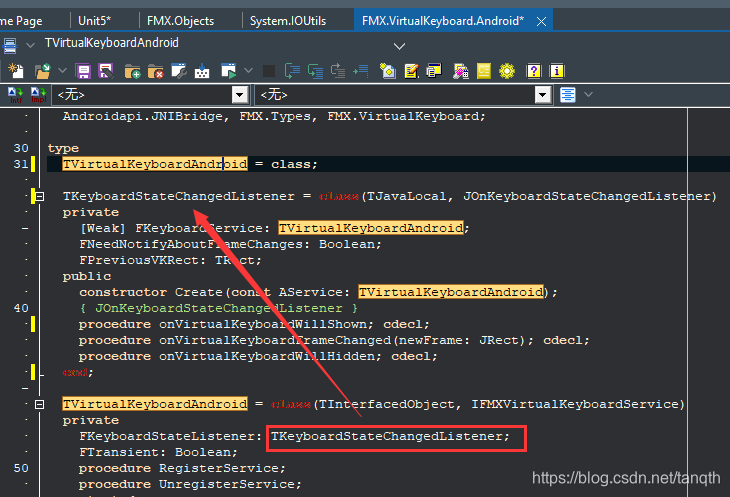Click 'FPreviousVKRect' field declaration

(x=139, y=260)
